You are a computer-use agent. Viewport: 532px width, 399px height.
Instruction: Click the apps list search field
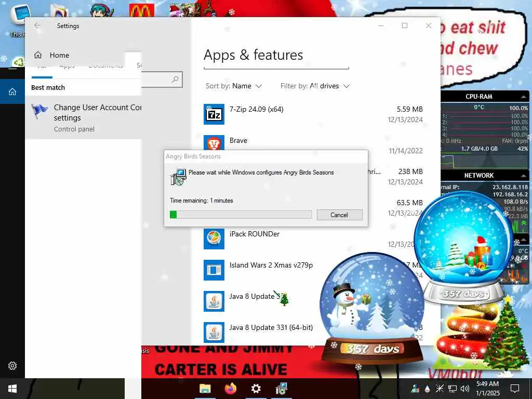click(x=276, y=68)
